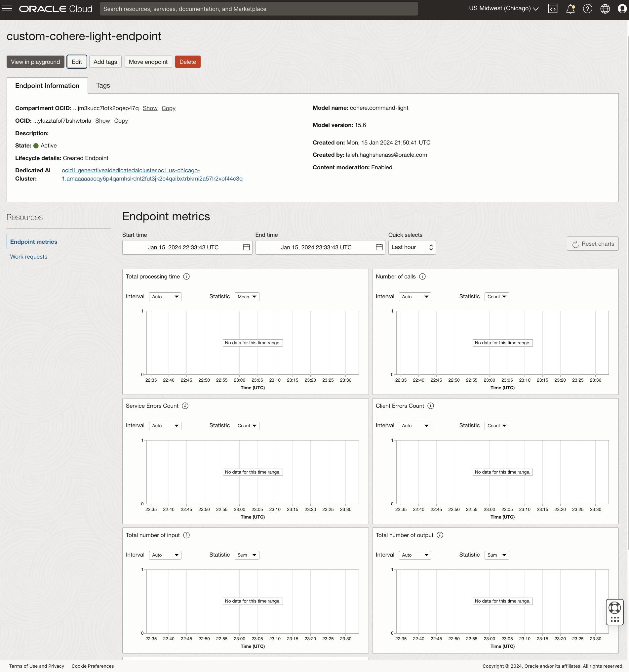Open the Dedicated AI Cluster OCID link

152,174
